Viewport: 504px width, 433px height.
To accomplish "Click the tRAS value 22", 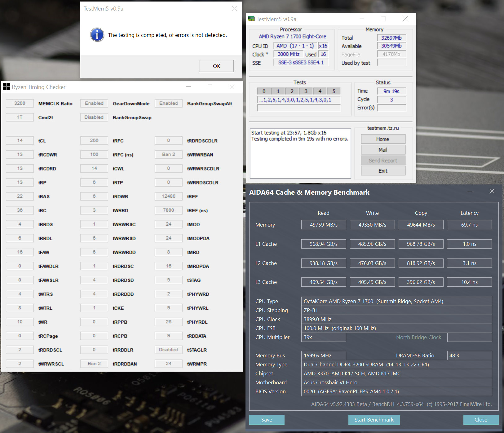I will (20, 196).
